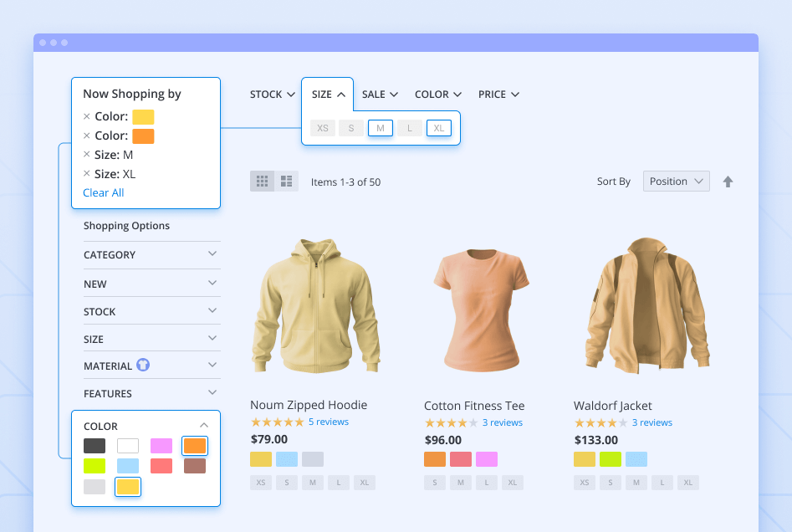Open the Stock top filter menu

[x=272, y=95]
